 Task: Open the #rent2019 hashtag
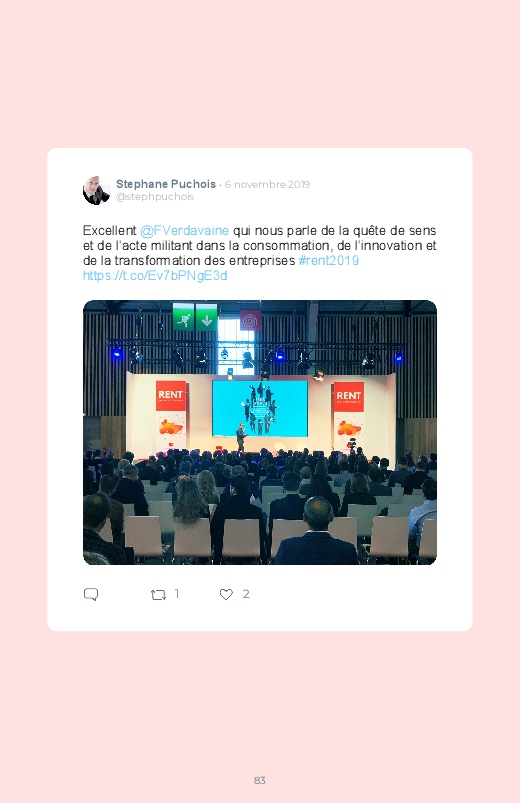[328, 261]
